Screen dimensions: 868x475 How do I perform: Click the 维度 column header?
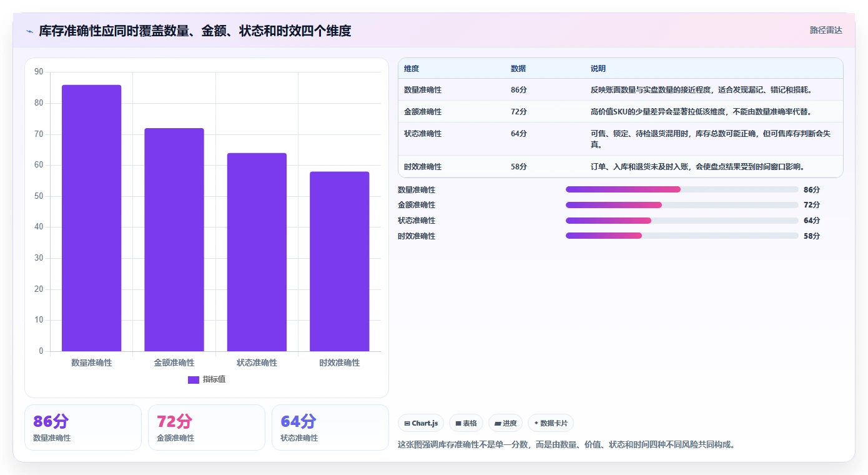click(412, 69)
